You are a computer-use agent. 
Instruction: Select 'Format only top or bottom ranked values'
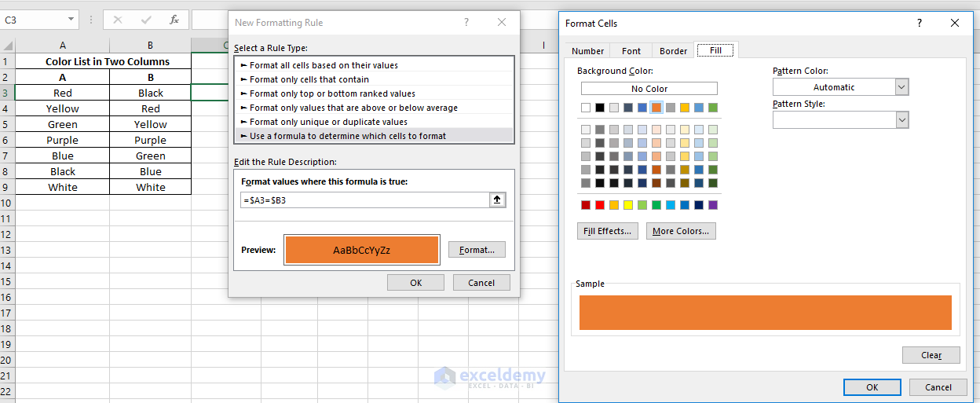click(374, 93)
